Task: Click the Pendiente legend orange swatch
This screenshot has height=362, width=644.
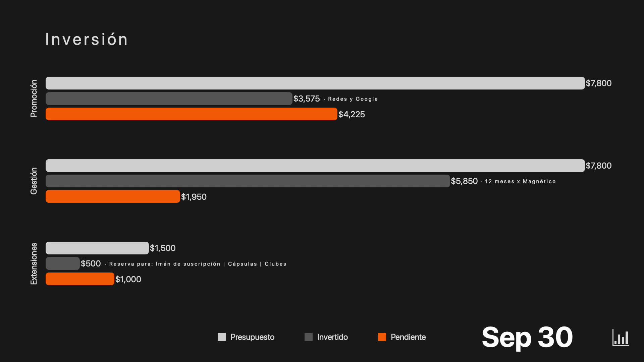Action: tap(382, 337)
